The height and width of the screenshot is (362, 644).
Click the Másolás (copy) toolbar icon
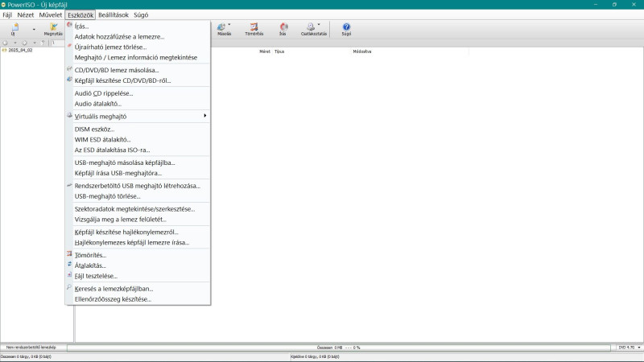(222, 29)
